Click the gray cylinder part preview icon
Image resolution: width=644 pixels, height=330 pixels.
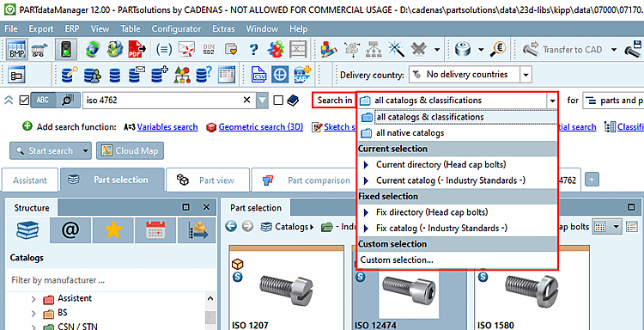pos(464,50)
